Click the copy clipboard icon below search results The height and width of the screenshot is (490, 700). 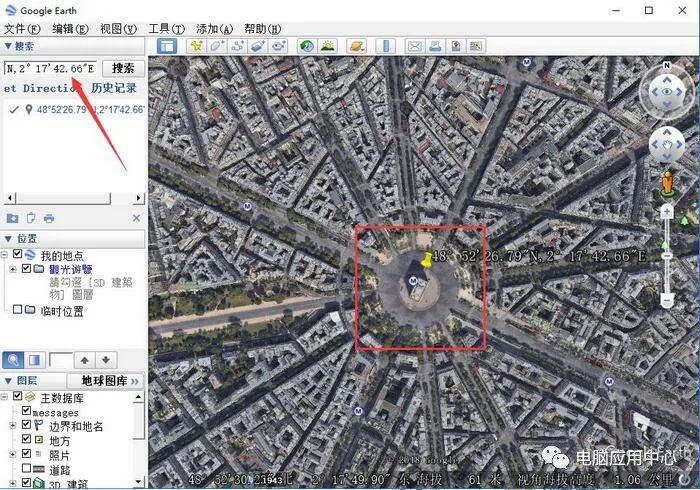pos(31,218)
